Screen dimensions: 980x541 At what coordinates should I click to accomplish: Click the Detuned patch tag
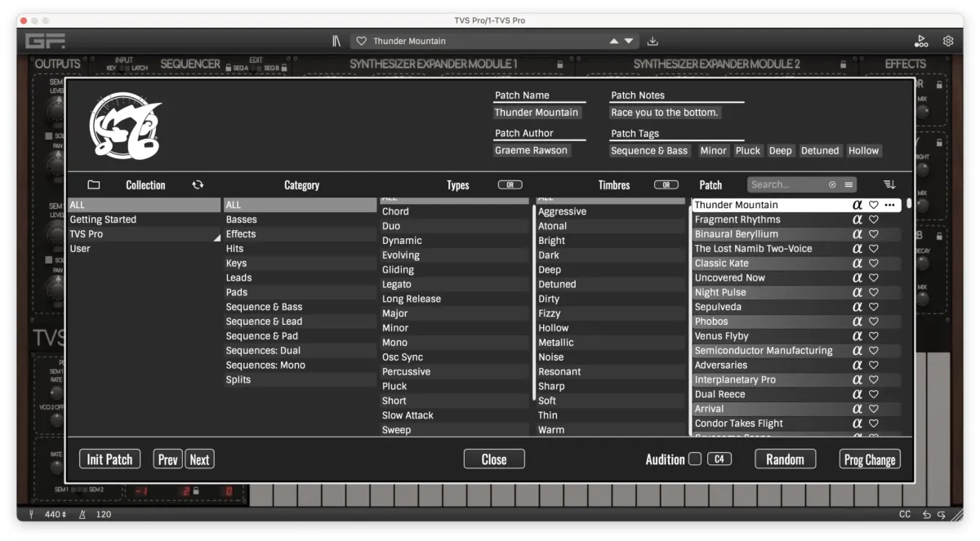click(820, 150)
